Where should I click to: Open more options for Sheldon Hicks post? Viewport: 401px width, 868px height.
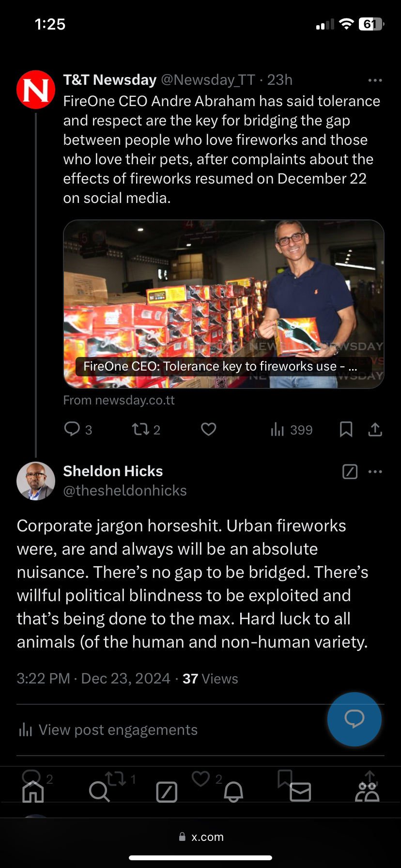point(375,472)
